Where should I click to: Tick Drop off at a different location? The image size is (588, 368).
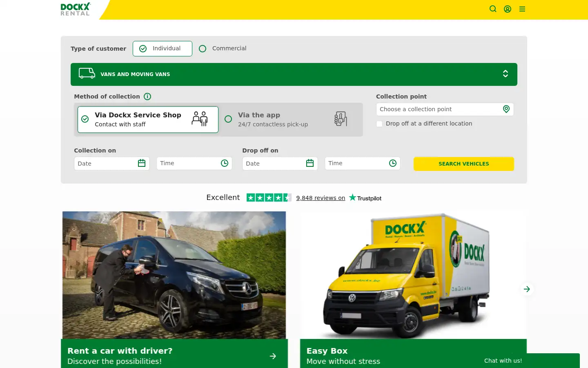point(379,124)
